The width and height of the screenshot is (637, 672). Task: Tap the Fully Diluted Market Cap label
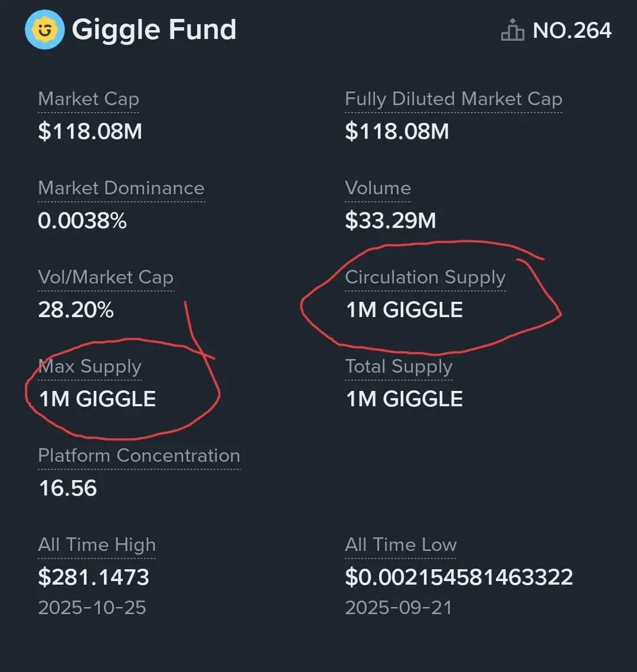point(453,99)
